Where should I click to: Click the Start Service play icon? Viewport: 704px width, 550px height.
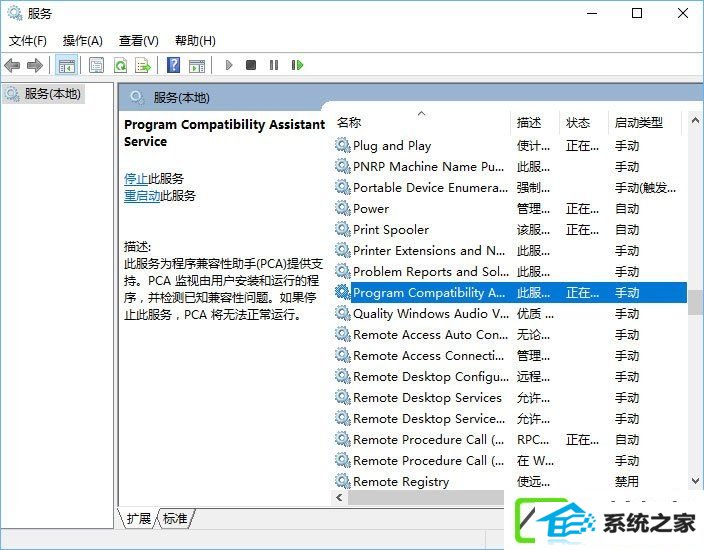tap(229, 66)
